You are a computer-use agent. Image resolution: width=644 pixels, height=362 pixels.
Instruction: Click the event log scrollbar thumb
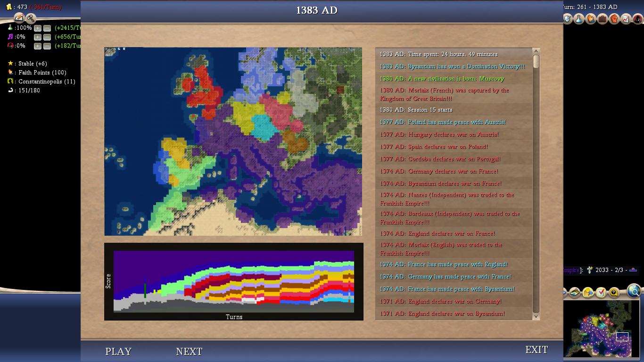pyautogui.click(x=536, y=61)
